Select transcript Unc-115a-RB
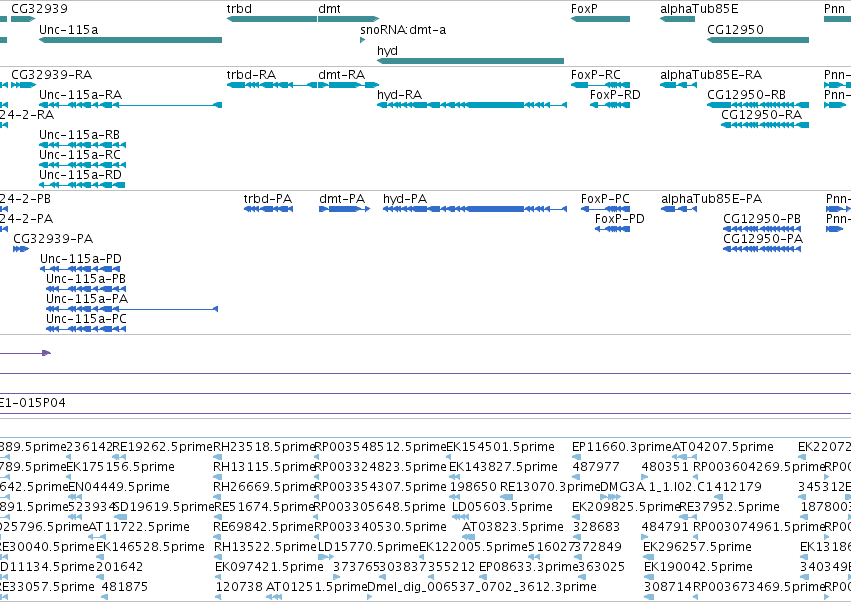Screen dimensions: 851x602 click(79, 135)
